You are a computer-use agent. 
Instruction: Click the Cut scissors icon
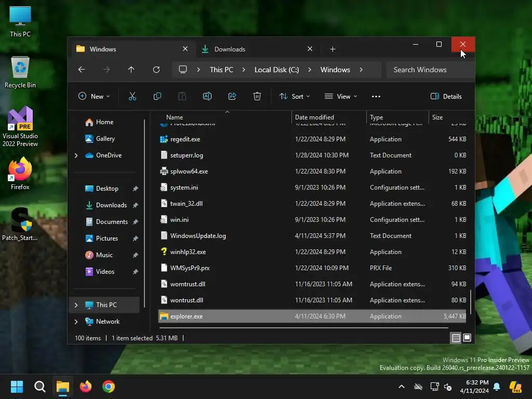tap(132, 96)
